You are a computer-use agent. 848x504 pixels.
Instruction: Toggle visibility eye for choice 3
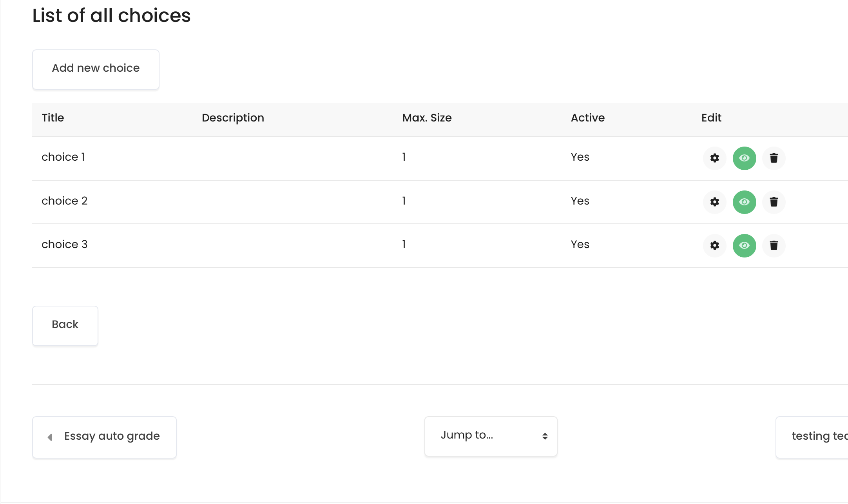[x=744, y=245]
